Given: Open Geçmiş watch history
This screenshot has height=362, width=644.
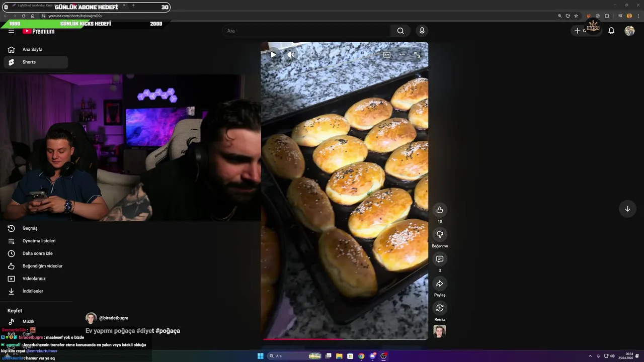Looking at the screenshot, I should click(36, 228).
